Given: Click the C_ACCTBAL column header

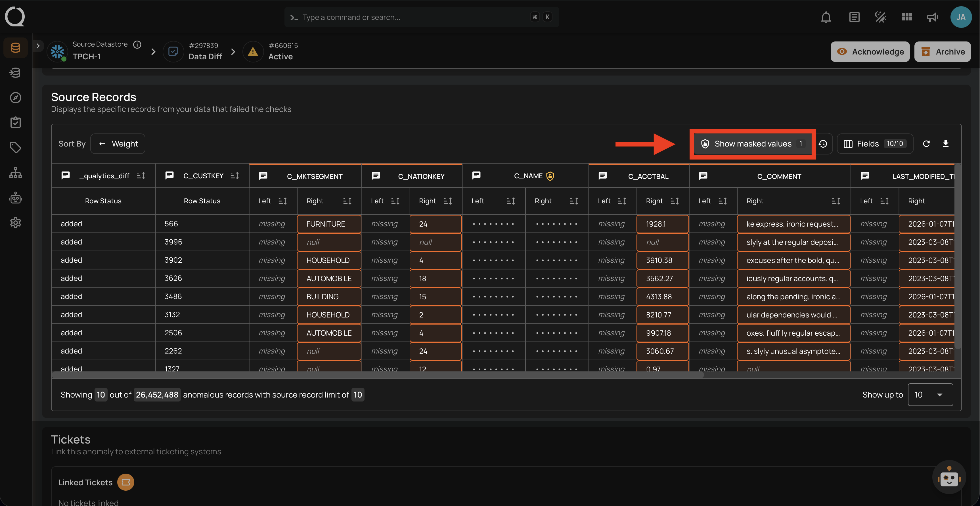Looking at the screenshot, I should pos(648,176).
